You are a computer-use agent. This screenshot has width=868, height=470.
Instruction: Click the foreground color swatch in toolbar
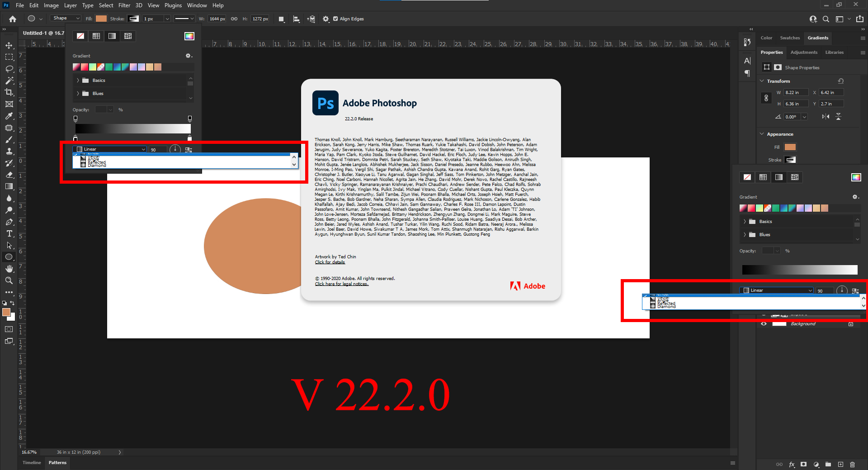6,312
